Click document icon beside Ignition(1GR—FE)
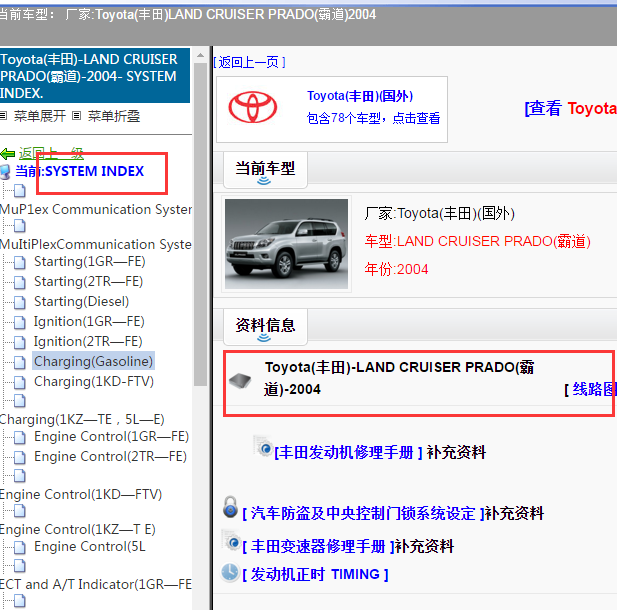Image resolution: width=617 pixels, height=610 pixels. click(20, 322)
